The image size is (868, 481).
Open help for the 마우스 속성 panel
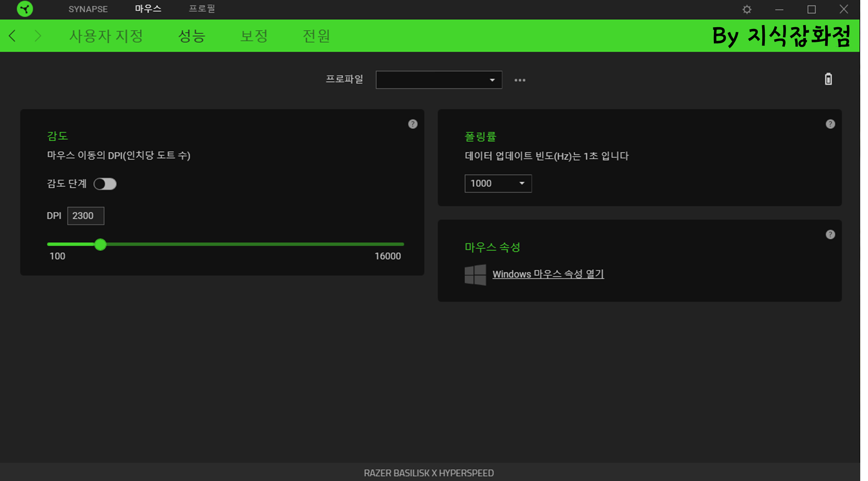830,234
